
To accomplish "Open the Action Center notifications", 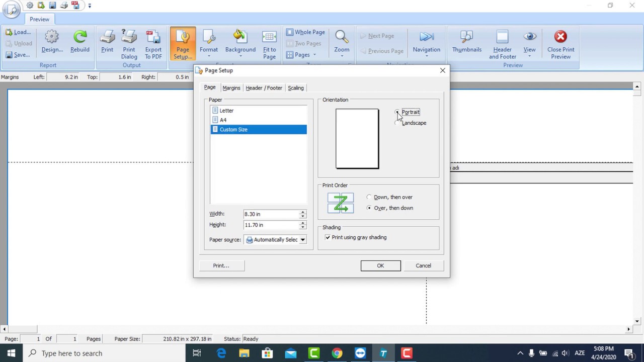I will 629,353.
